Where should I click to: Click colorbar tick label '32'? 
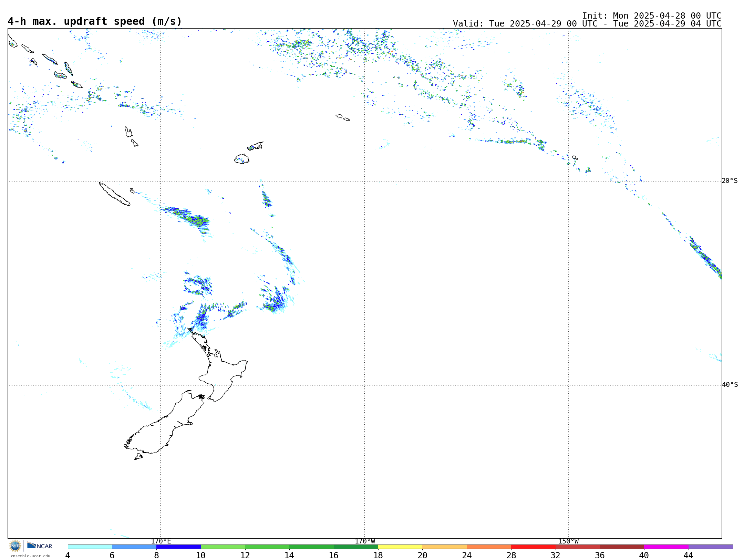[x=555, y=556]
